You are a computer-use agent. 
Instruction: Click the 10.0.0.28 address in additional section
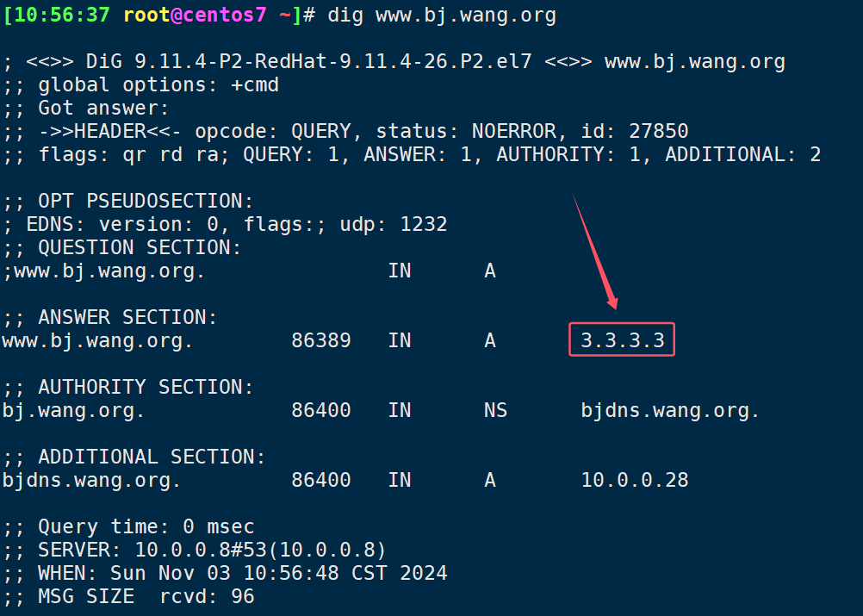coord(635,480)
